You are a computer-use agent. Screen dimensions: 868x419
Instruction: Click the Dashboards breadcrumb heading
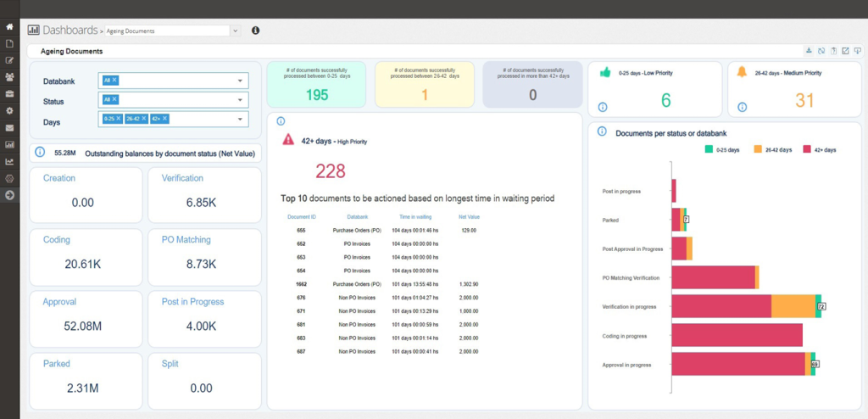[x=70, y=31]
